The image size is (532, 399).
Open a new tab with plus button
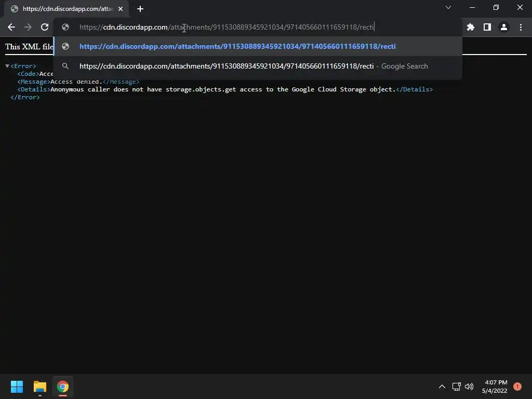[140, 9]
